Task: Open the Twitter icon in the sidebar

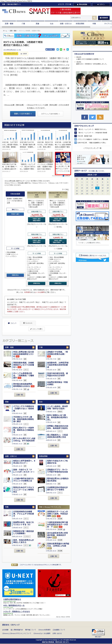Action: pos(92,117)
